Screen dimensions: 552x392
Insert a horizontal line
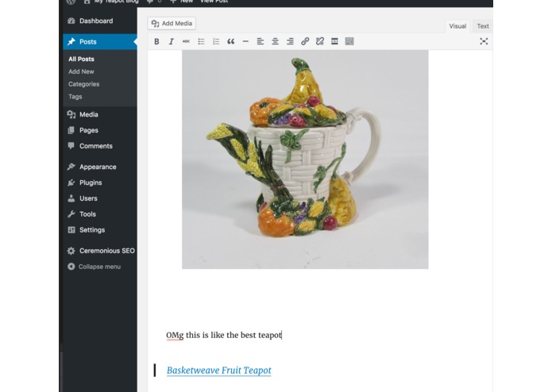click(245, 41)
